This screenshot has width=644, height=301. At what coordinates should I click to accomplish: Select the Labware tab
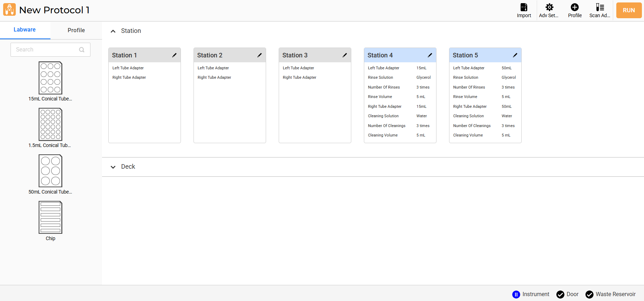pyautogui.click(x=25, y=30)
